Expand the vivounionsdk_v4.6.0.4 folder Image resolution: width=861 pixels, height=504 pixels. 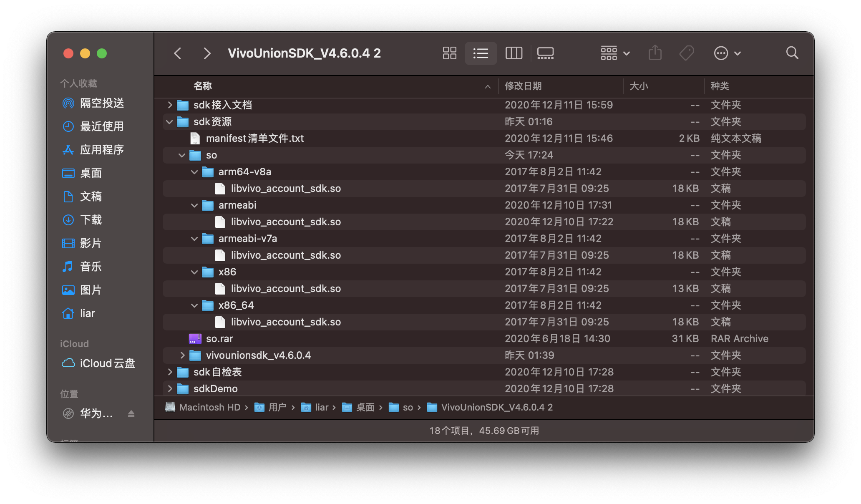coord(182,355)
